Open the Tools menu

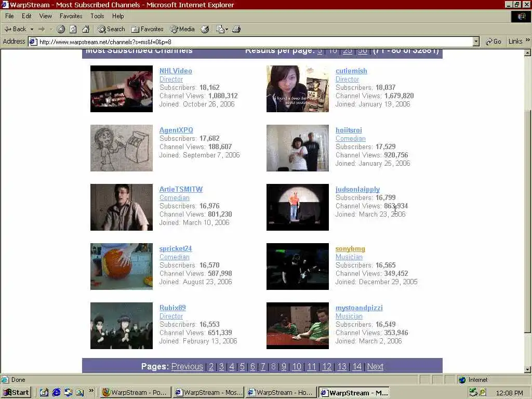(97, 16)
